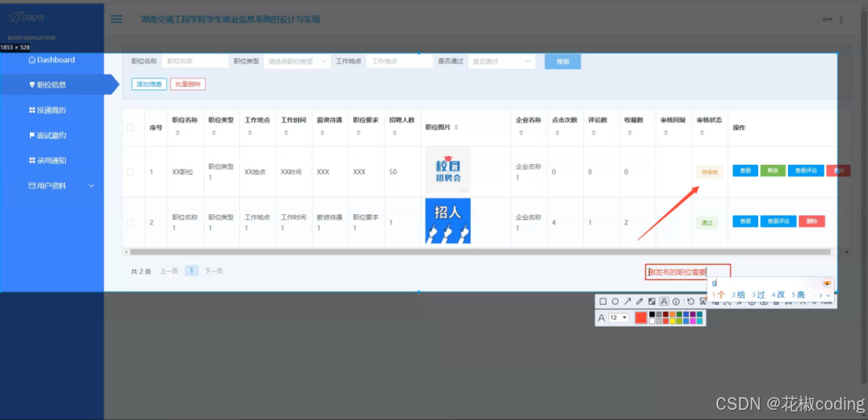Viewport: 868px width, 420px height.
Task: Select the serial number marker tool
Action: point(676,301)
